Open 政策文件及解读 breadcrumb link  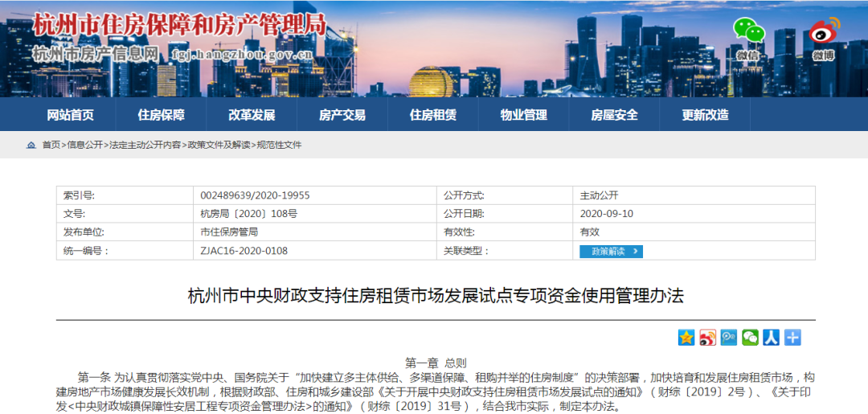(219, 146)
